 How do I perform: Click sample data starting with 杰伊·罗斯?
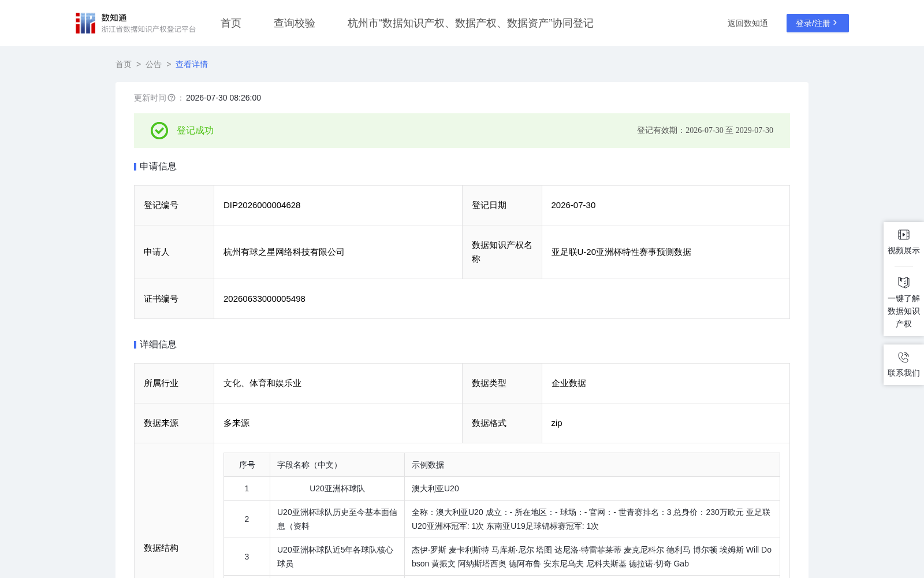[x=592, y=557]
